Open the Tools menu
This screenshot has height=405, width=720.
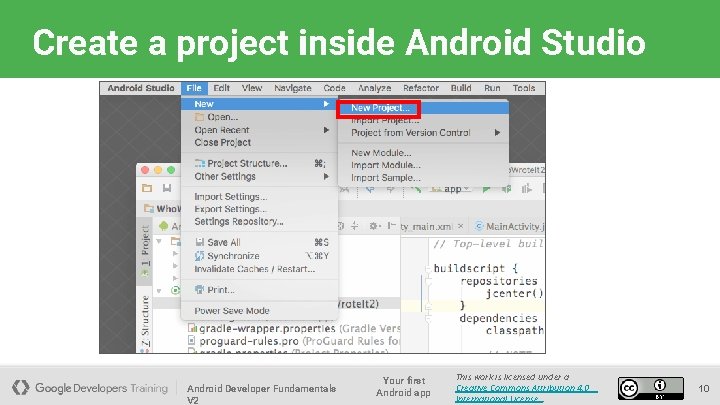pos(523,88)
